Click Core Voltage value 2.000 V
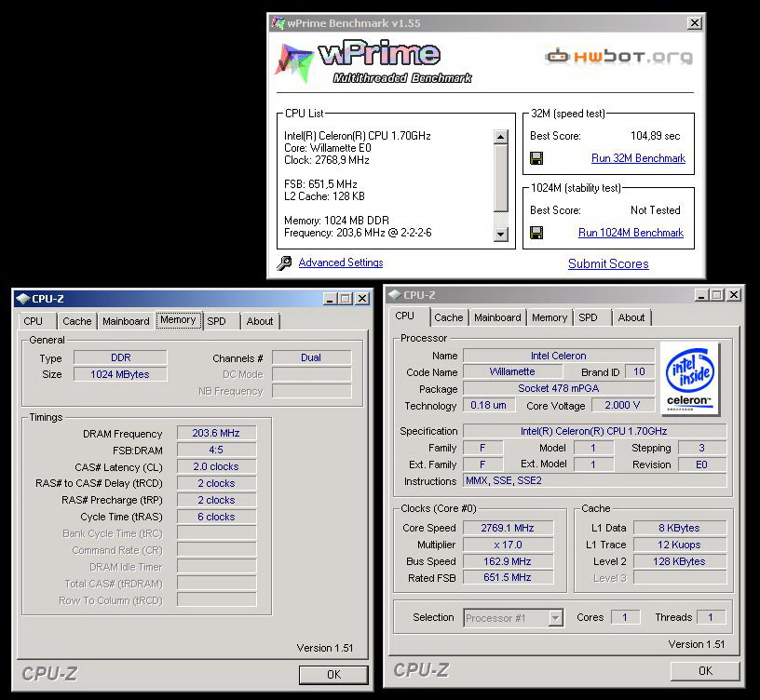The image size is (760, 700). pos(622,405)
